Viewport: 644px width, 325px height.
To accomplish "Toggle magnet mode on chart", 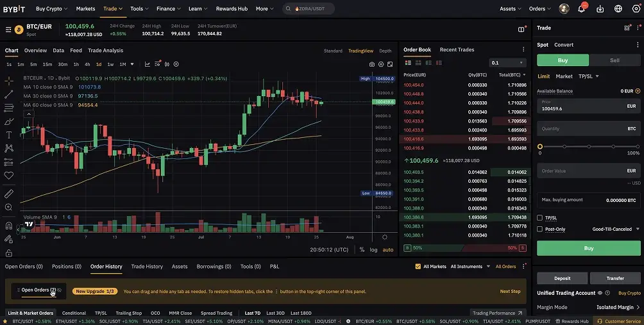I will click(8, 226).
